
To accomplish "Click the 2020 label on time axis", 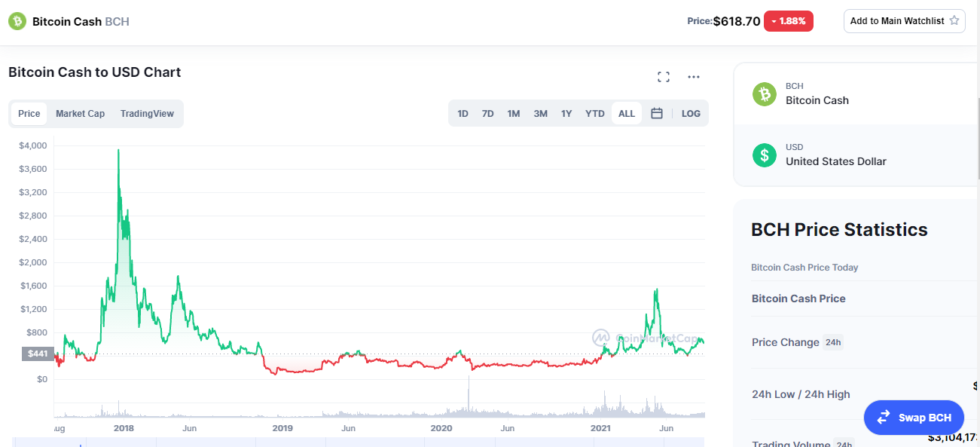I will coord(441,428).
